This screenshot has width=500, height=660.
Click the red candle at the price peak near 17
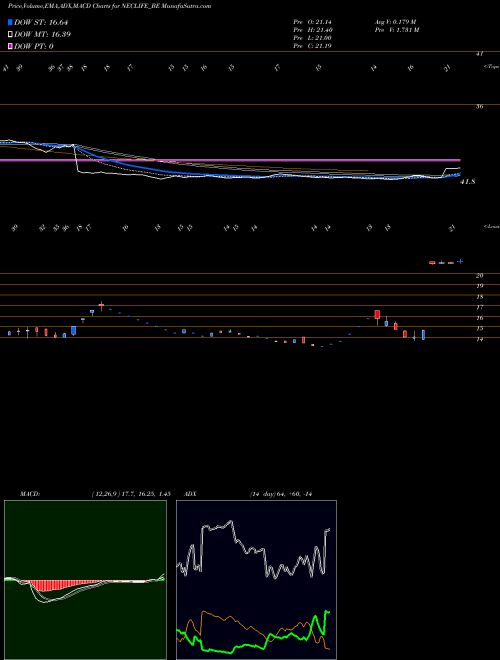(x=101, y=306)
